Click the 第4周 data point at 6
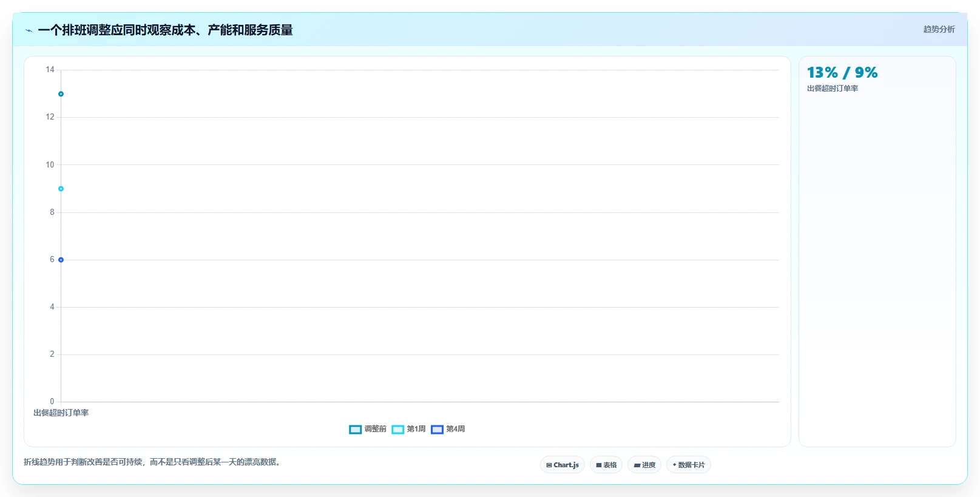Viewport: 980px width, 497px height. click(x=61, y=260)
